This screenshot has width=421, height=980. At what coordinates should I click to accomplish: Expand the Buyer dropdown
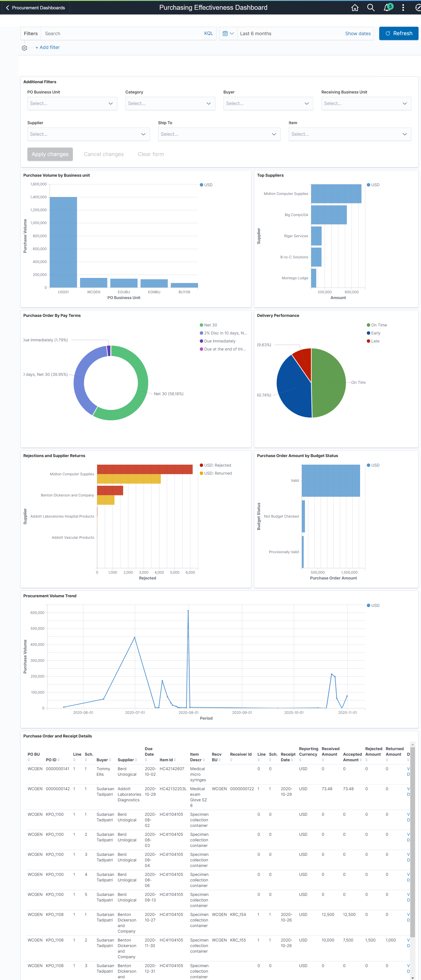[x=268, y=103]
